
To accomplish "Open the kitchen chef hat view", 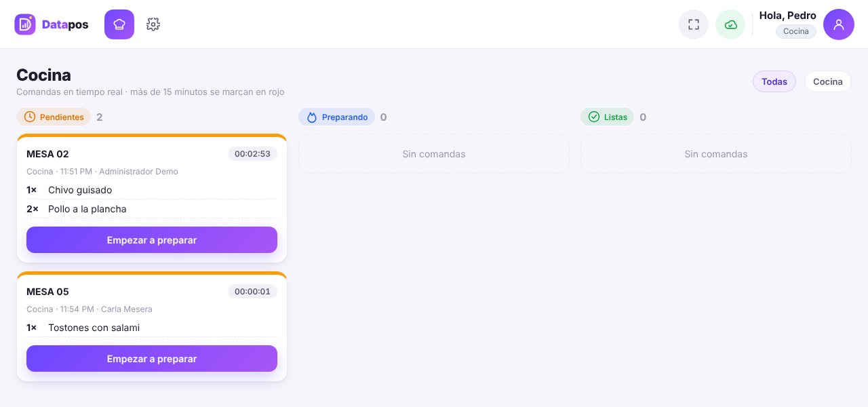I will tap(119, 24).
